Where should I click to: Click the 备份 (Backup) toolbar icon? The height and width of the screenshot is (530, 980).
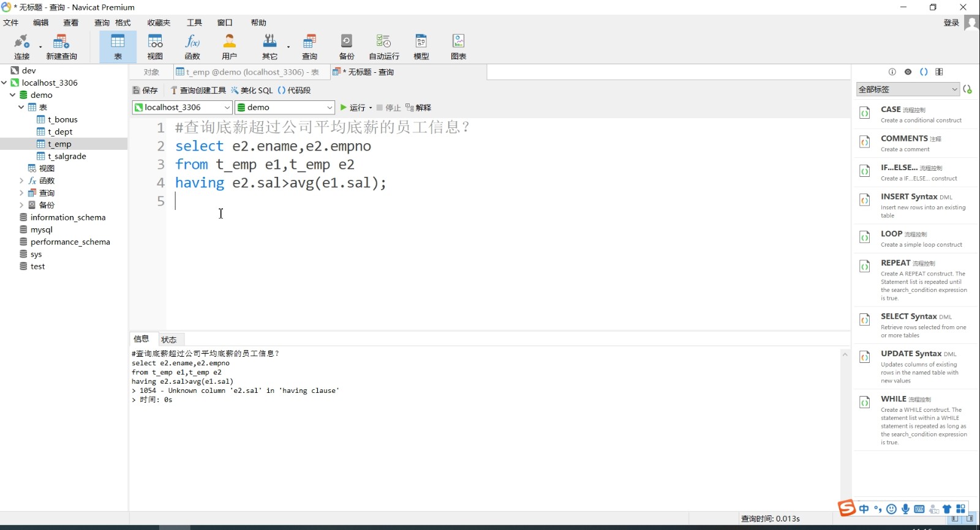pyautogui.click(x=347, y=47)
